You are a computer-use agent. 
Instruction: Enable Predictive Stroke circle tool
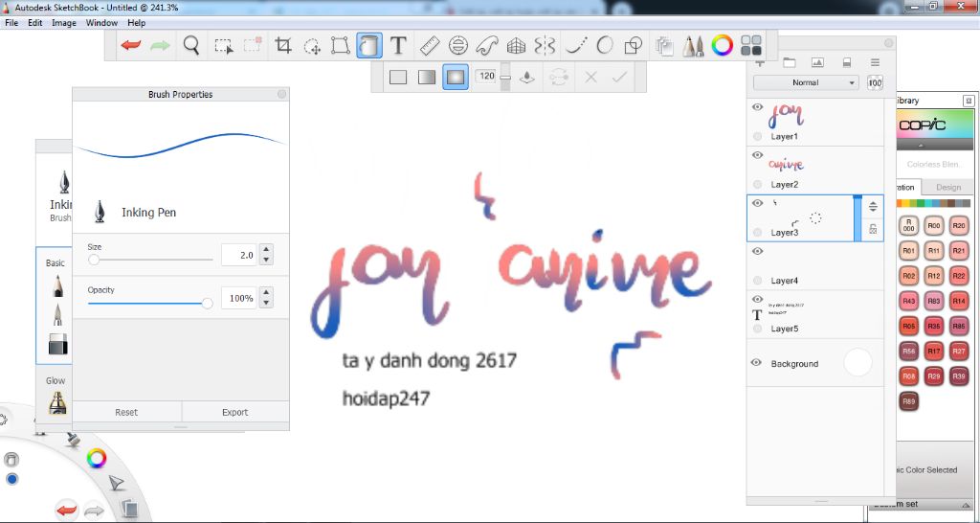click(605, 46)
